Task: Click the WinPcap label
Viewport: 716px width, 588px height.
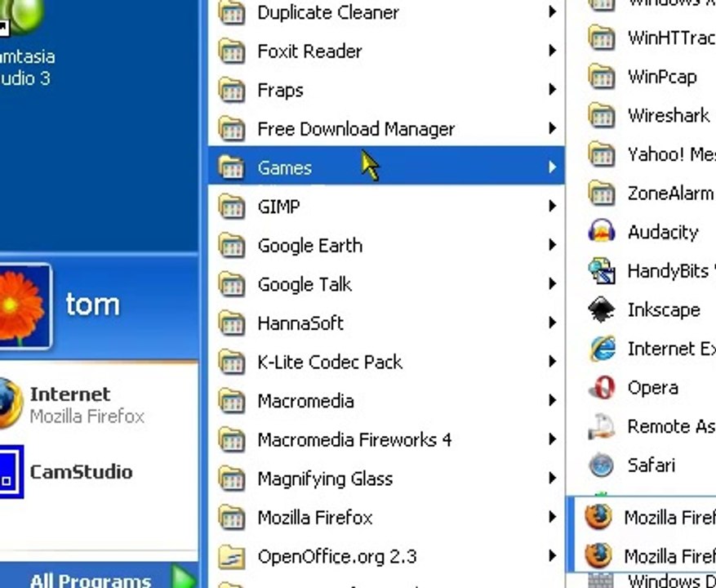Action: click(x=662, y=77)
